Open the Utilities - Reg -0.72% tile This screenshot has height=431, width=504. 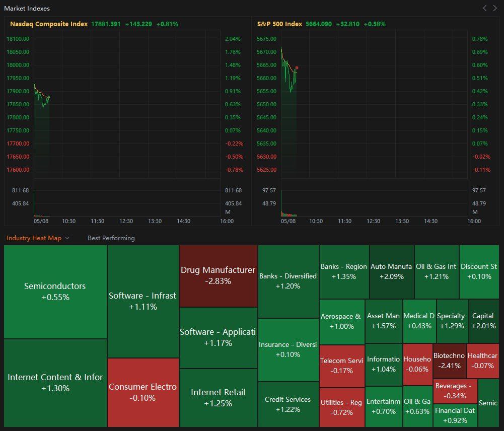tap(342, 407)
